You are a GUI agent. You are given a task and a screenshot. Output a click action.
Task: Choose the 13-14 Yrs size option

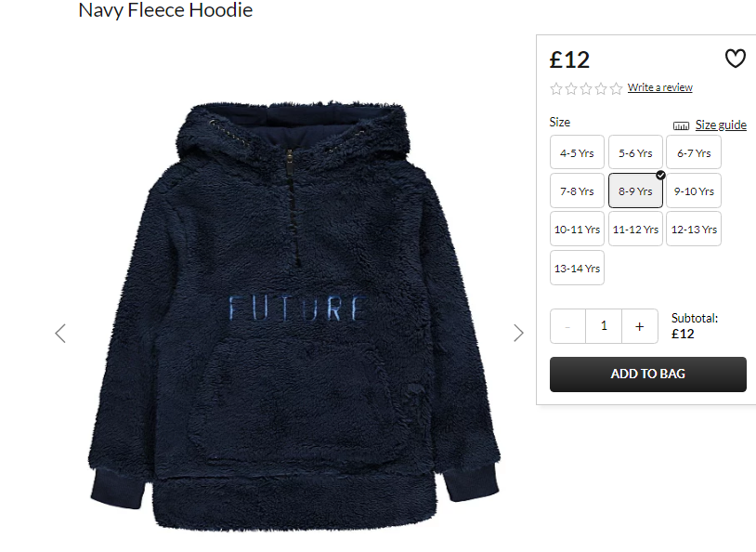(x=577, y=269)
